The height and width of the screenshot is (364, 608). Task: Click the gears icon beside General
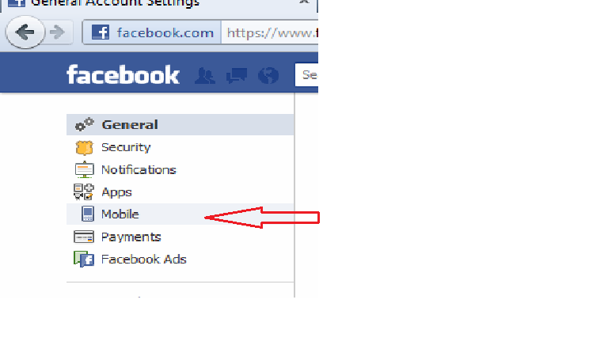point(84,124)
